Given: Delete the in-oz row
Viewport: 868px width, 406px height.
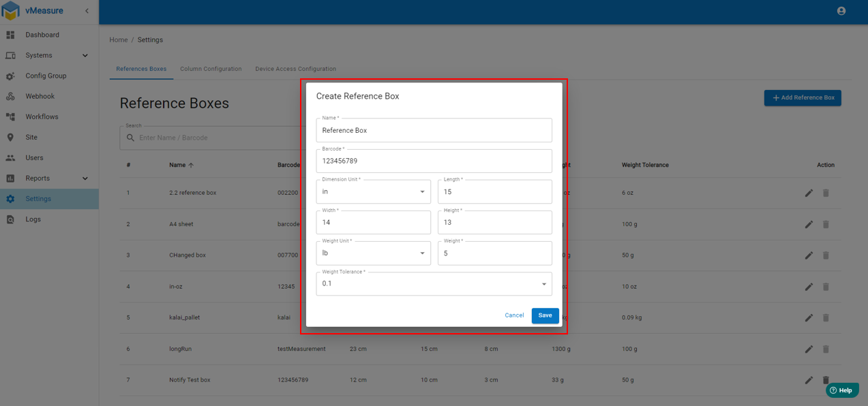Looking at the screenshot, I should point(826,287).
